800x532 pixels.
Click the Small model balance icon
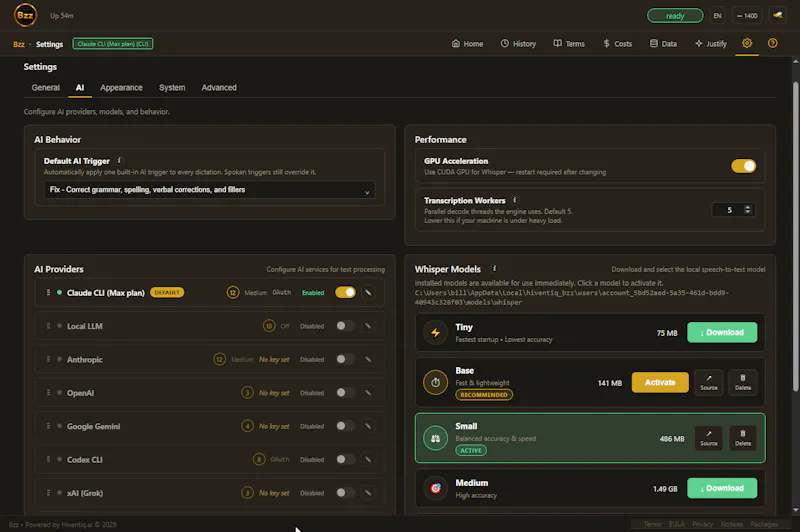point(435,438)
